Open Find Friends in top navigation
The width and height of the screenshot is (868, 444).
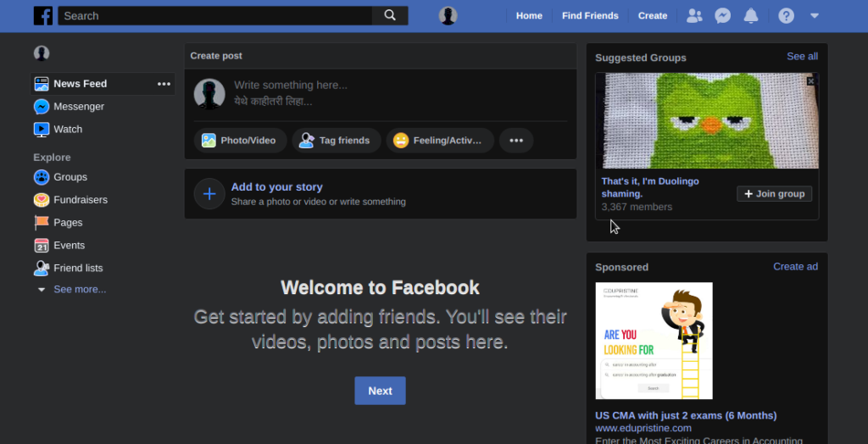coord(590,15)
